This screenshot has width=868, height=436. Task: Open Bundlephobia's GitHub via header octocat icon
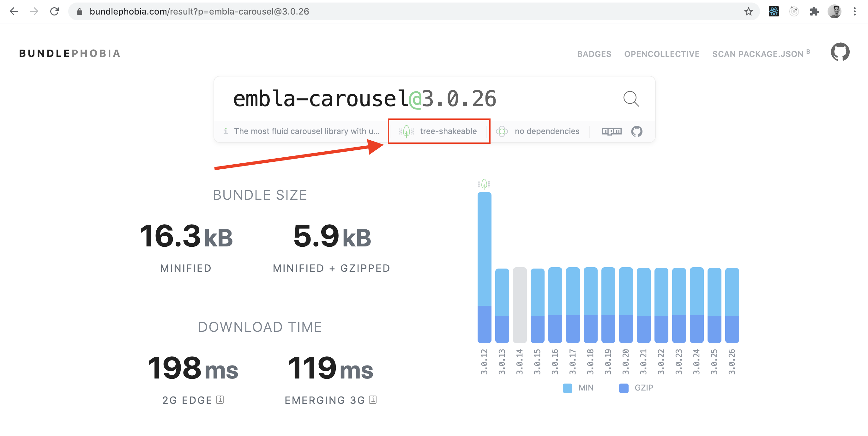(x=840, y=51)
